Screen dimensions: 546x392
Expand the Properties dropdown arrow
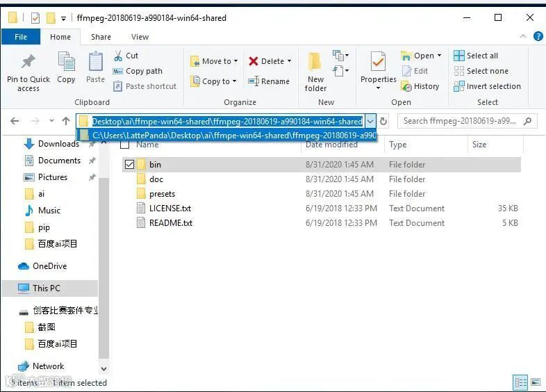coord(378,88)
